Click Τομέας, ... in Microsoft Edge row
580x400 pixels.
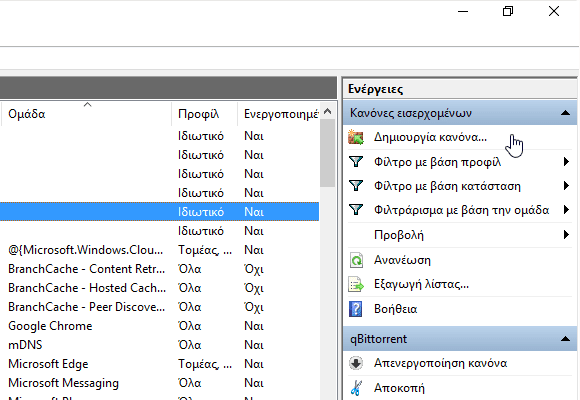click(x=205, y=364)
